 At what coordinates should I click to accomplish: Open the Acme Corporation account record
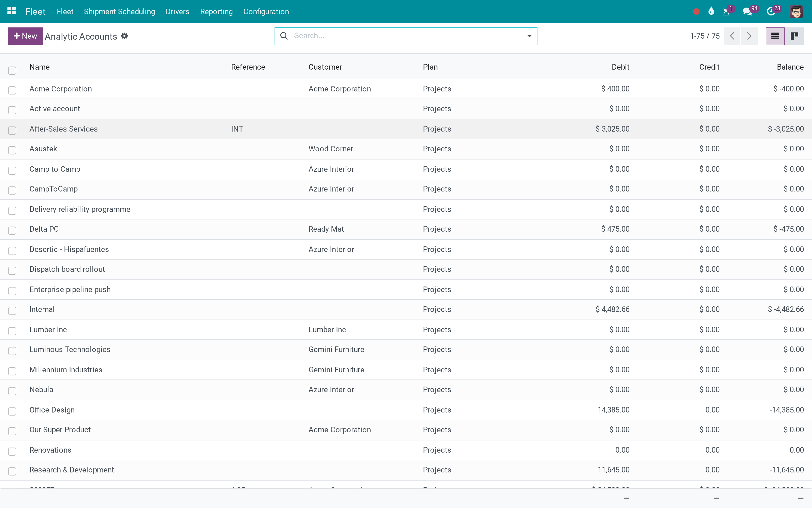point(60,89)
